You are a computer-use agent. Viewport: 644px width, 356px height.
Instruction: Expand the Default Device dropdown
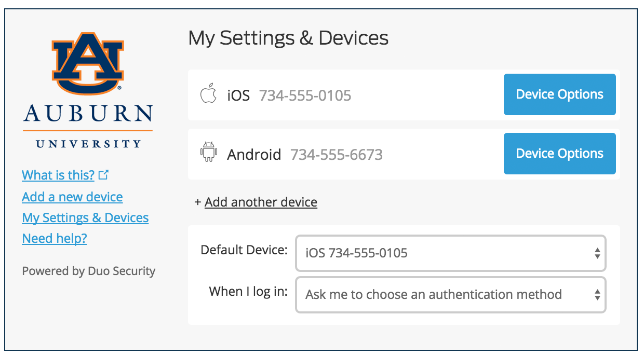450,253
